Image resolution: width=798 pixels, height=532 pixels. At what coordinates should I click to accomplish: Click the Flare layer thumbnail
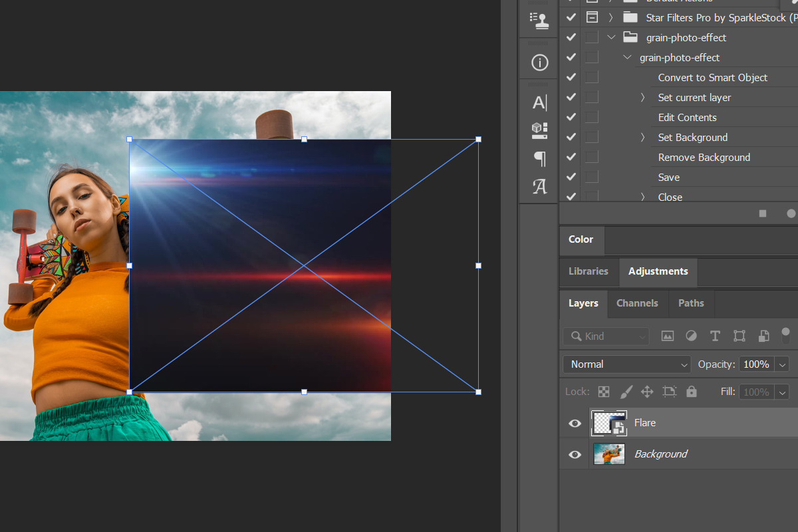(608, 423)
